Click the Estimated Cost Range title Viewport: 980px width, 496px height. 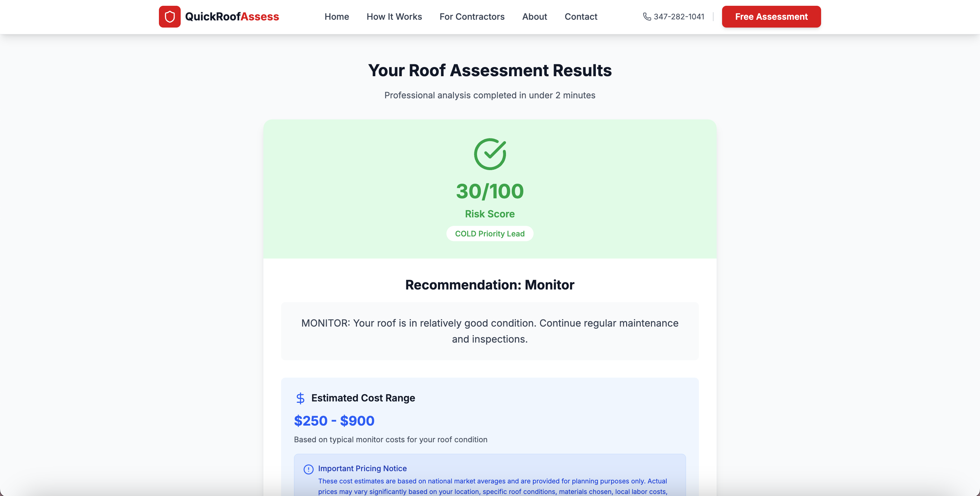click(x=363, y=398)
